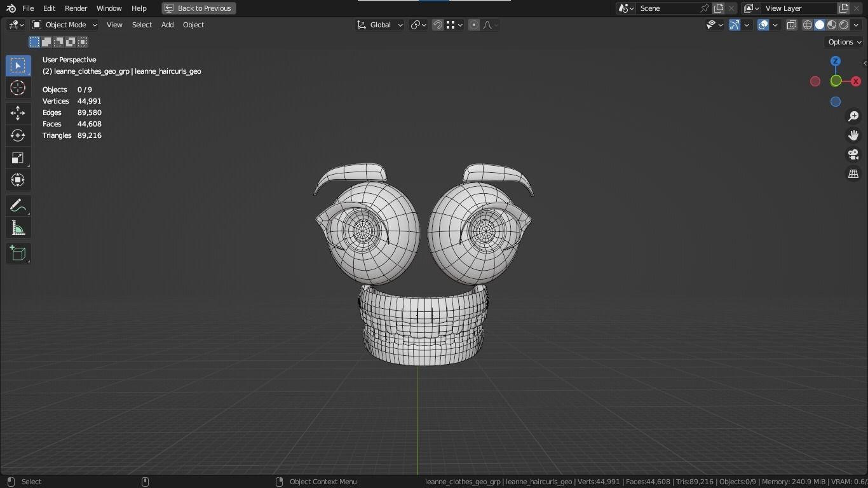The image size is (868, 488).
Task: Click the zoom view icon
Action: (x=853, y=116)
